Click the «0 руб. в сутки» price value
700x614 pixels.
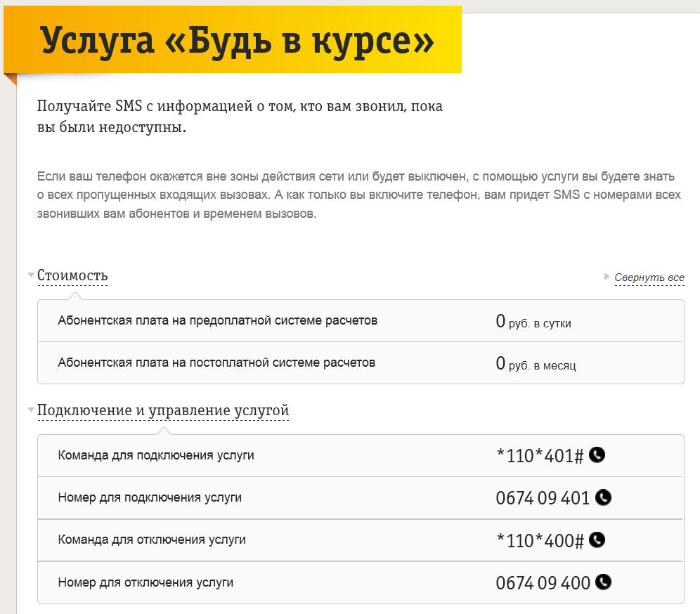(533, 322)
